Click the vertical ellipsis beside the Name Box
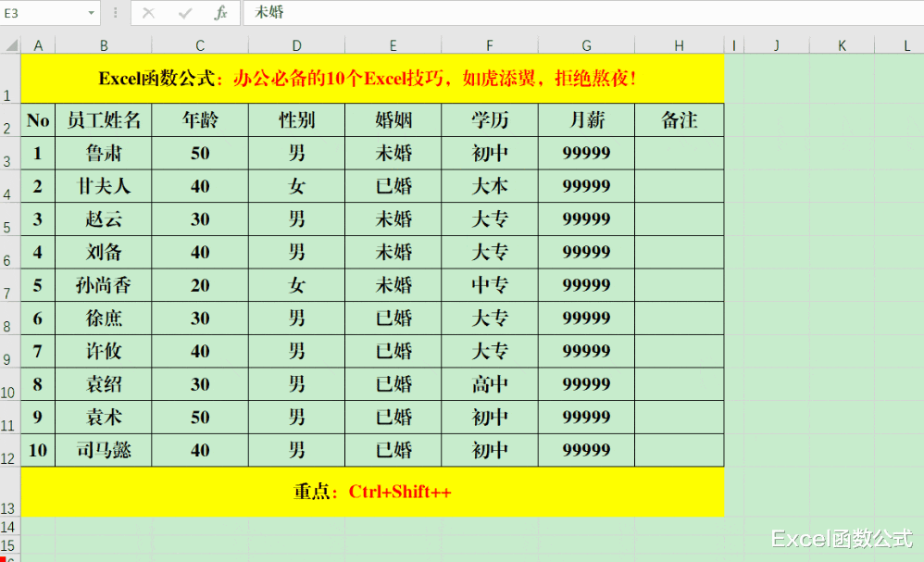 tap(114, 13)
